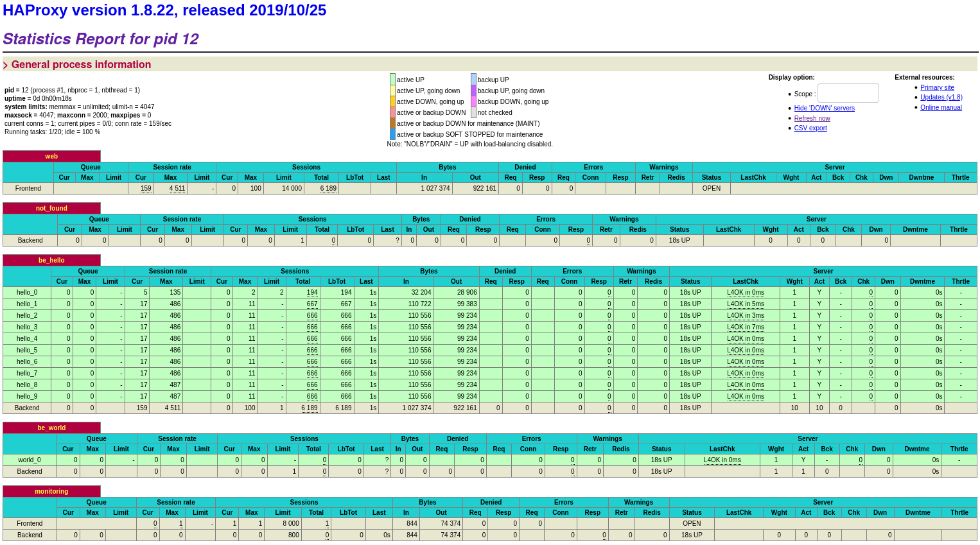Viewport: 980px width, 545px height.
Task: Open the CSV export link
Action: click(810, 128)
